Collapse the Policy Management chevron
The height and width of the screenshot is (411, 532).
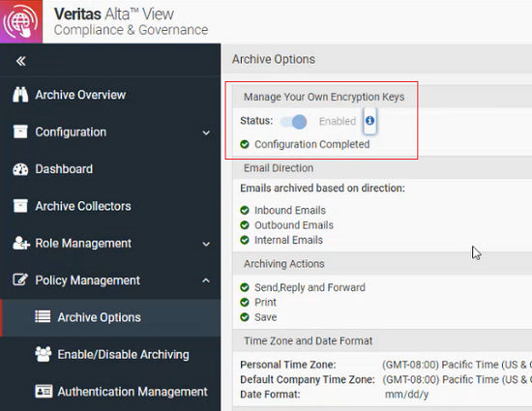[206, 280]
